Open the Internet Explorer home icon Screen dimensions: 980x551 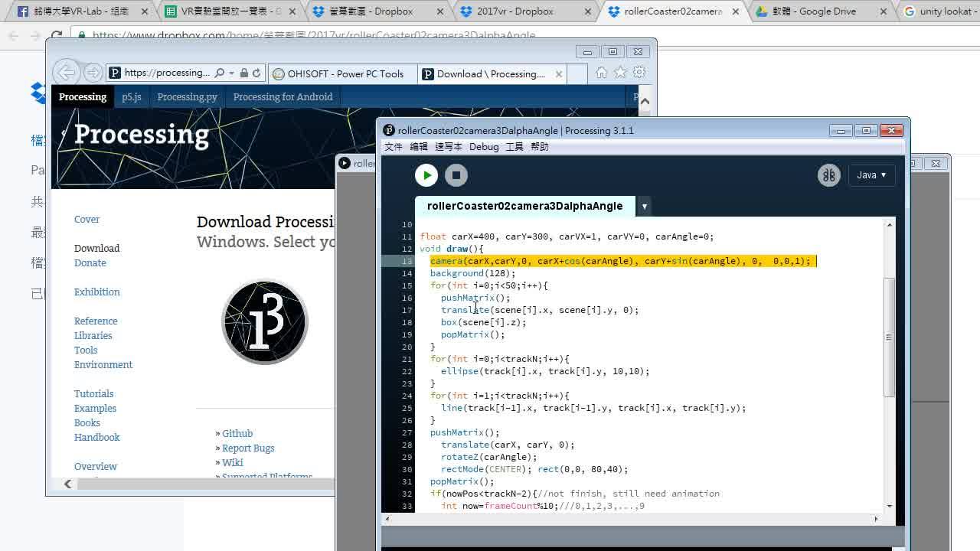point(602,72)
